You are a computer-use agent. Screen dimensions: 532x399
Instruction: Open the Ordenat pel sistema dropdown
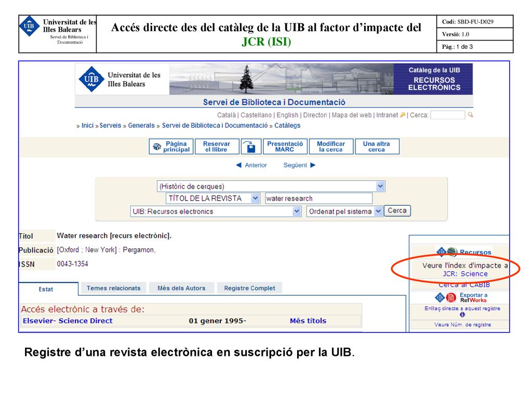pos(378,211)
